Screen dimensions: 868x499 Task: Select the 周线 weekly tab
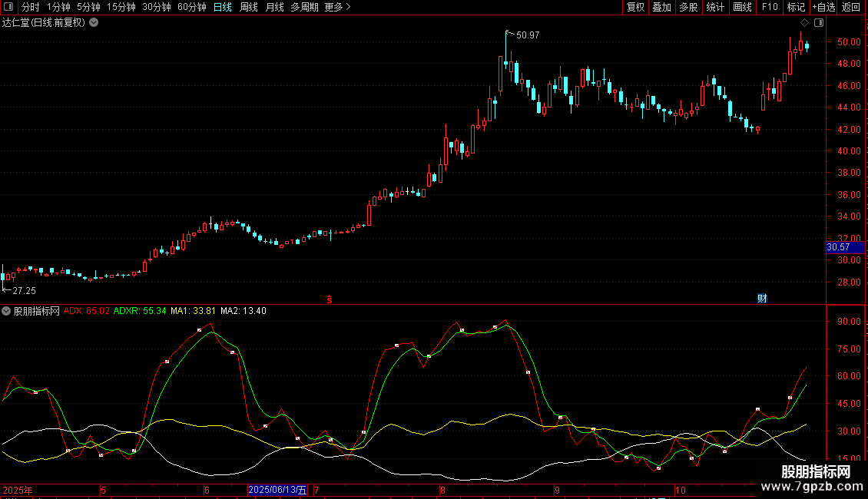point(249,7)
